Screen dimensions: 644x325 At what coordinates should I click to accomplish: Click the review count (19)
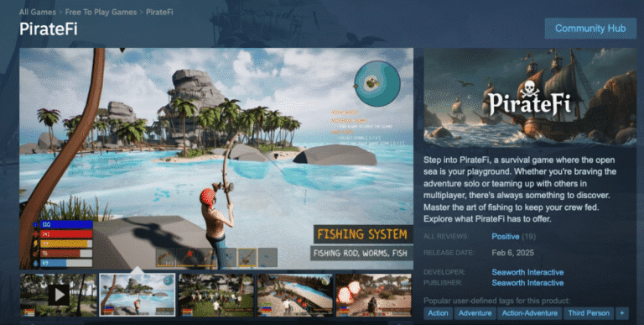tap(528, 237)
